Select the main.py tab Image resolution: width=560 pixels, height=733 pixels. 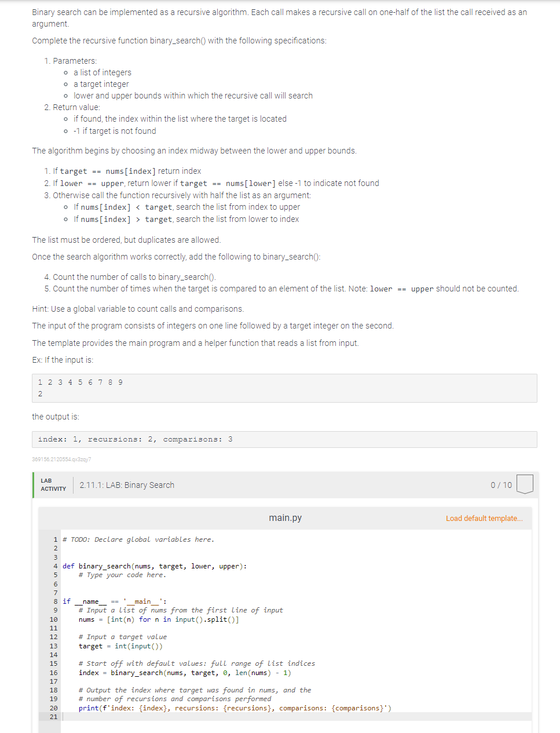(284, 517)
